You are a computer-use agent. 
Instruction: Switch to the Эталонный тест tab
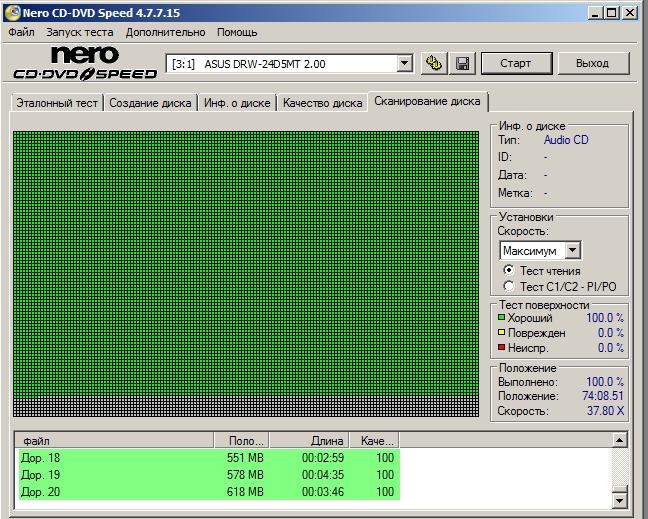click(x=57, y=103)
